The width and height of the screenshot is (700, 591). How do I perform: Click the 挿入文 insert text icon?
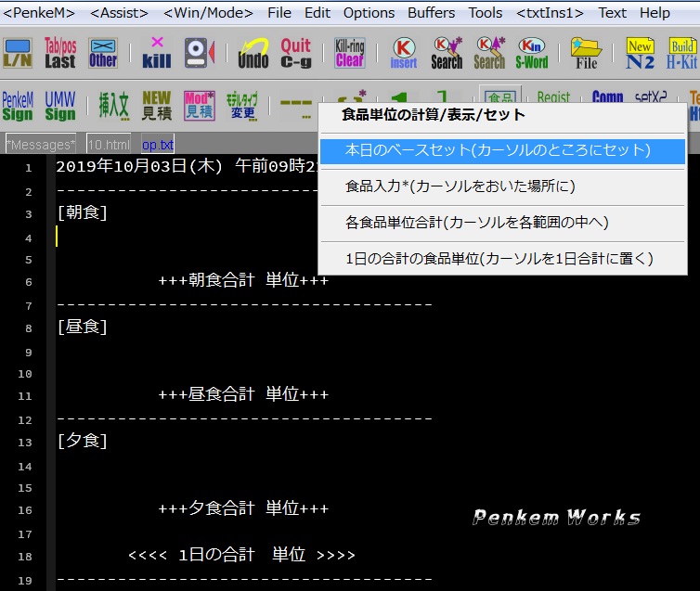pos(114,106)
